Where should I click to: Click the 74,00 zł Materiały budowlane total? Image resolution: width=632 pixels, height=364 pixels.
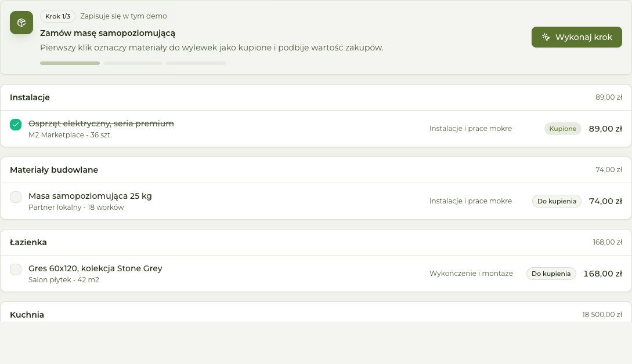click(x=609, y=170)
